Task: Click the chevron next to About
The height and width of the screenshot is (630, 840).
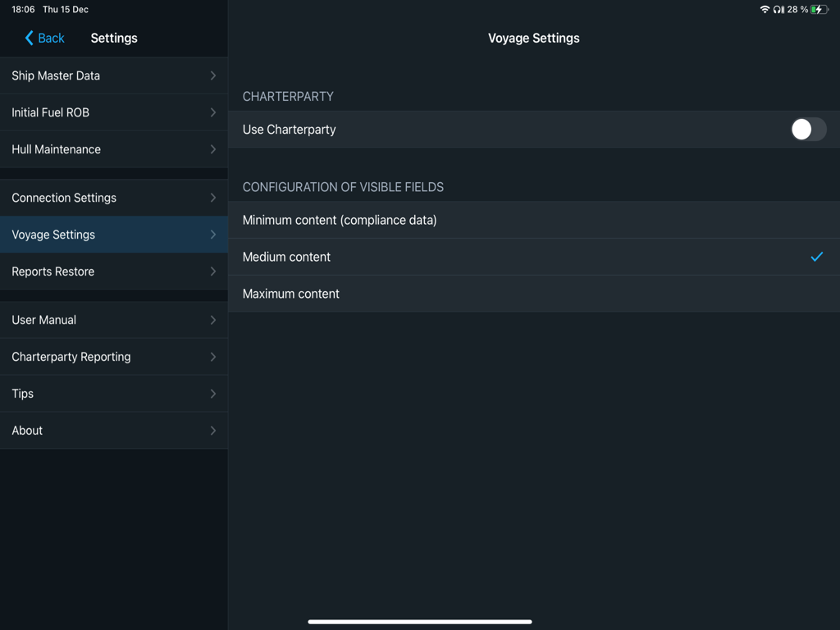Action: click(x=212, y=430)
